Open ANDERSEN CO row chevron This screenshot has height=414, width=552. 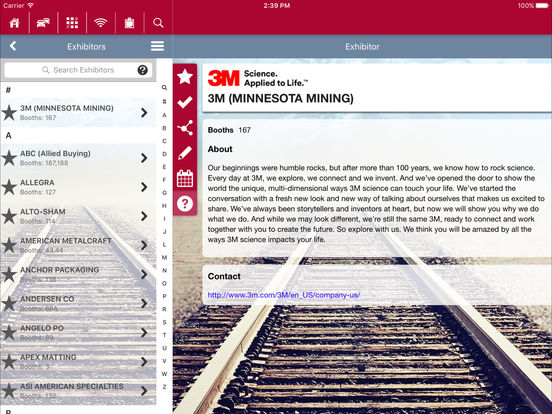point(144,303)
